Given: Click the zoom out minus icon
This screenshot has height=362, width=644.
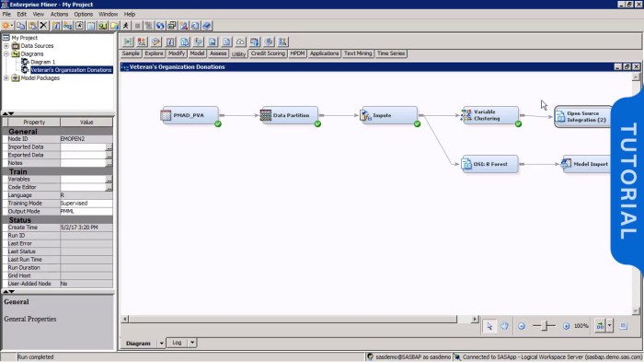Looking at the screenshot, I should coord(522,326).
